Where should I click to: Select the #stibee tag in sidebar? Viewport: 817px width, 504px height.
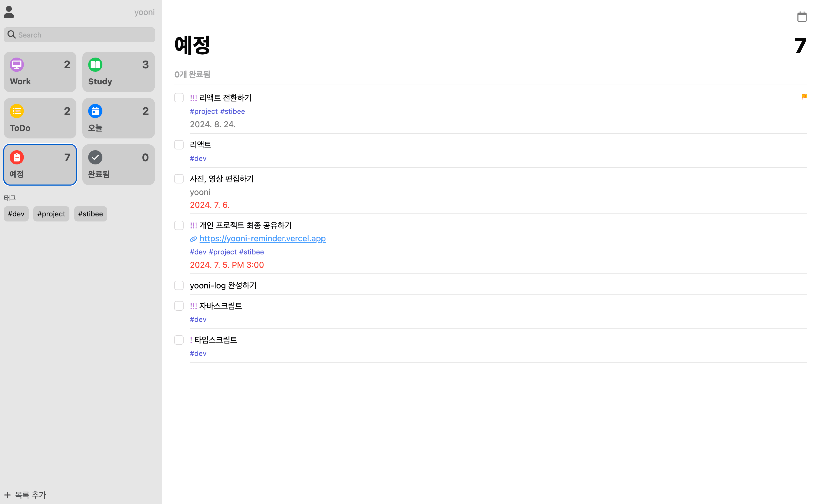coord(90,214)
